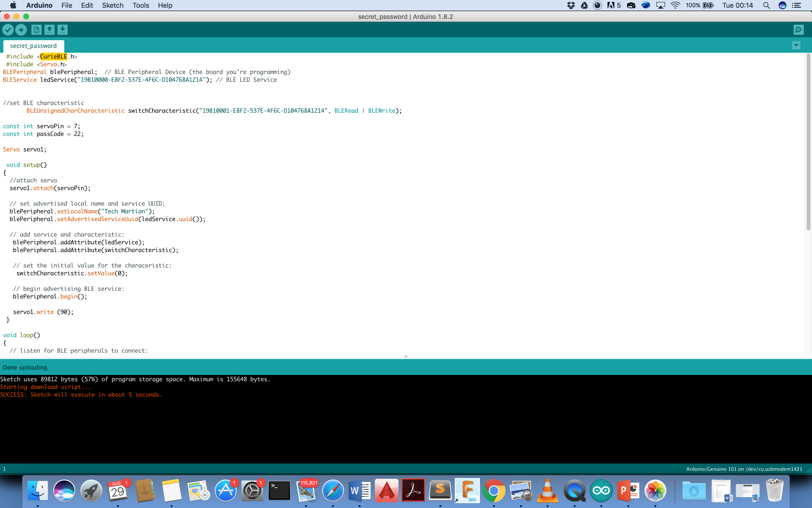This screenshot has height=508, width=812.
Task: Click the 'void loop()' code line
Action: coord(22,335)
